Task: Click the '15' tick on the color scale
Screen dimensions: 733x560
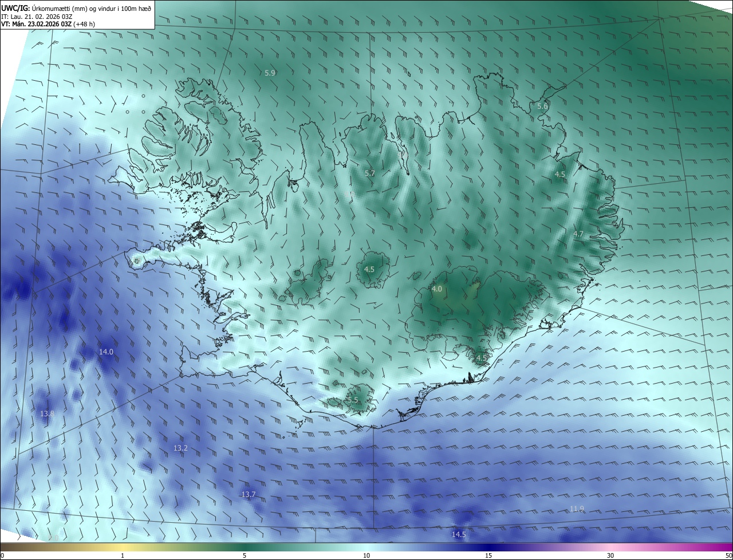Action: [488, 555]
